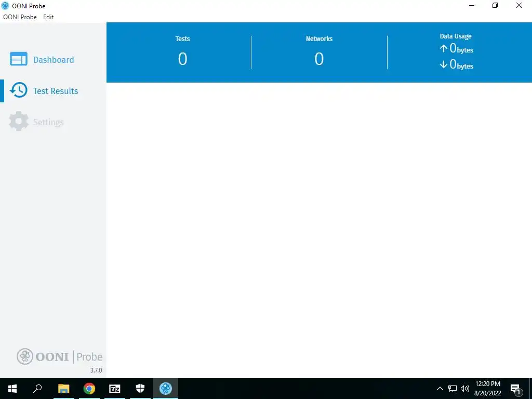Open File Explorer from taskbar
This screenshot has height=399, width=532.
(64, 389)
